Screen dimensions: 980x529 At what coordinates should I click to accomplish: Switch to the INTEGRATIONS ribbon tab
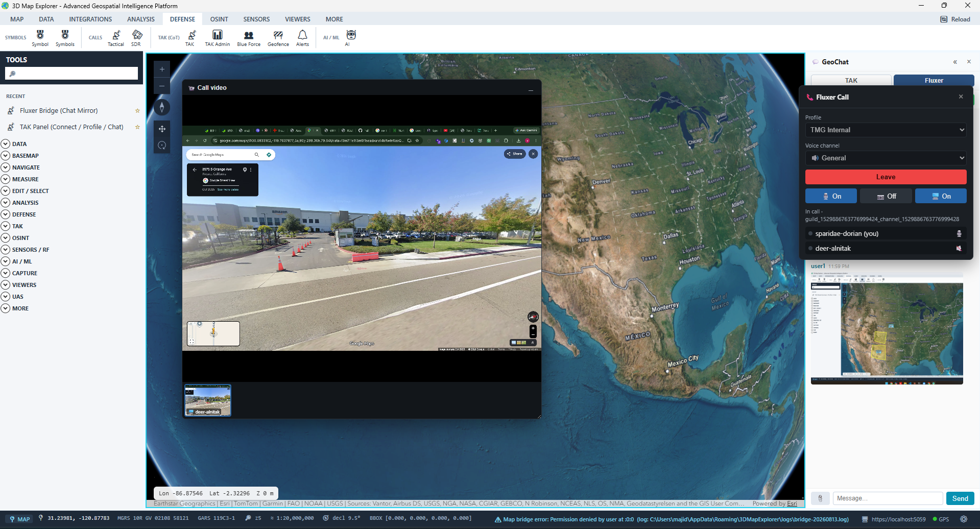[x=90, y=19]
